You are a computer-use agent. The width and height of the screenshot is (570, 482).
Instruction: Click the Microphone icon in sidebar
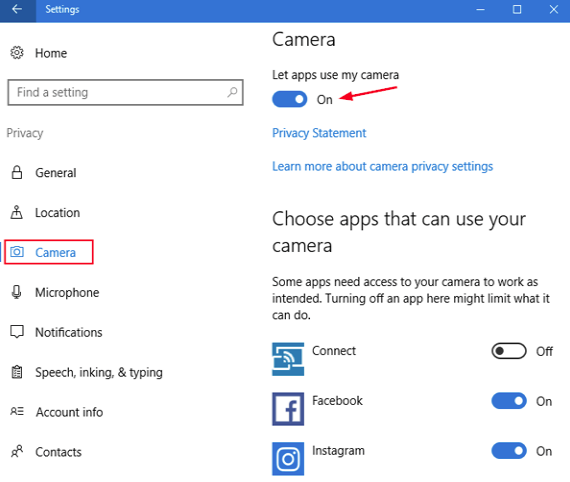(x=16, y=292)
